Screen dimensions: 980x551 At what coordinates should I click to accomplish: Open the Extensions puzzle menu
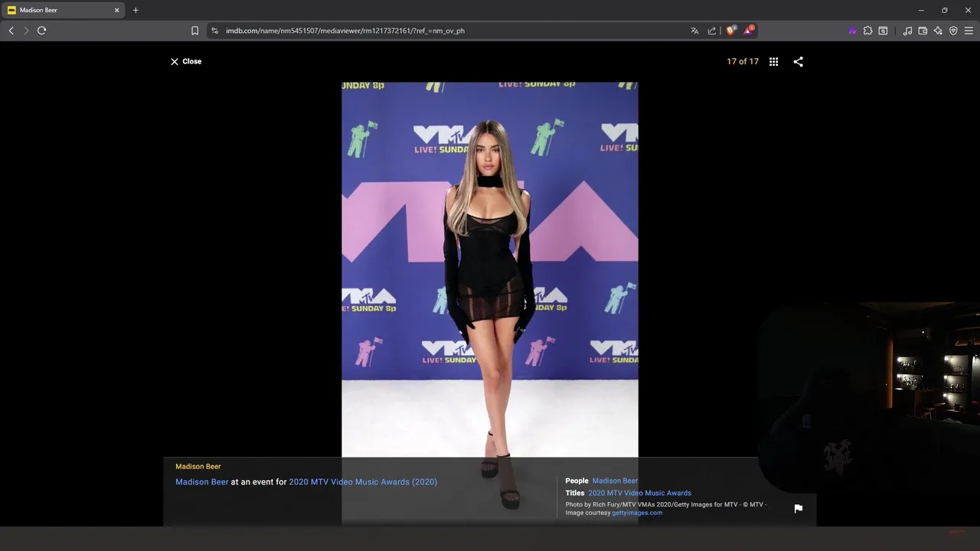[x=867, y=31]
